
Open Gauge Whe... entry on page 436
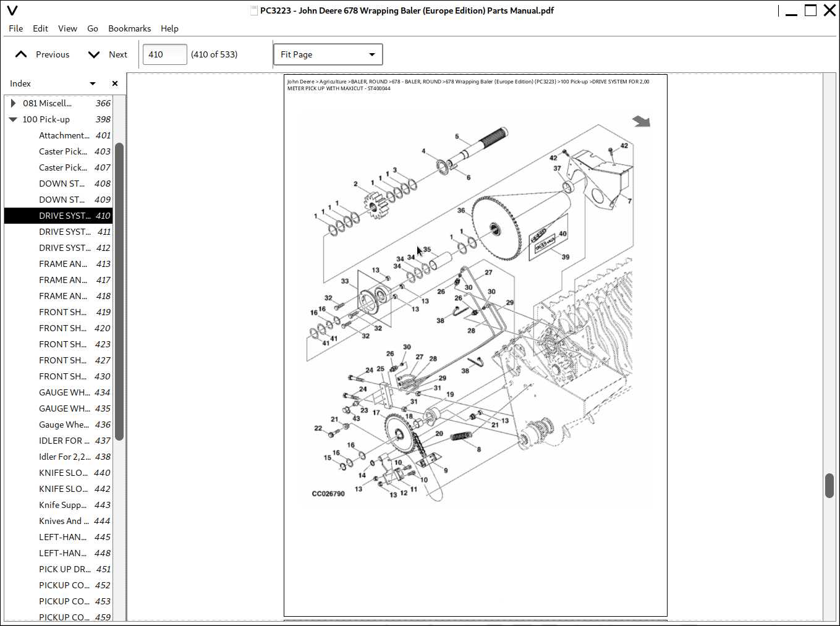click(x=59, y=425)
